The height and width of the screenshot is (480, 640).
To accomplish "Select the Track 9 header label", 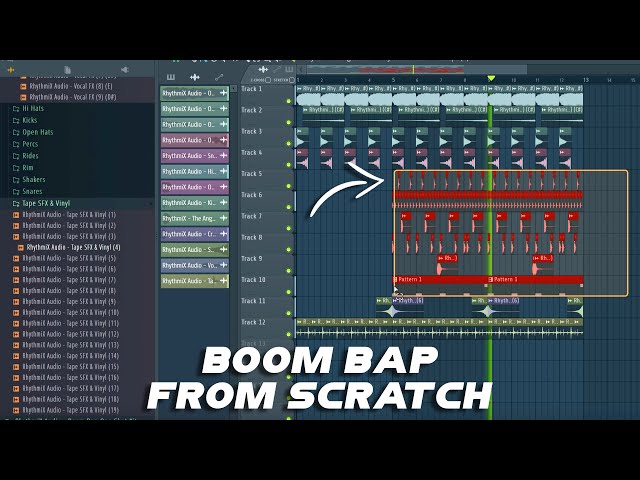I will coord(251,258).
